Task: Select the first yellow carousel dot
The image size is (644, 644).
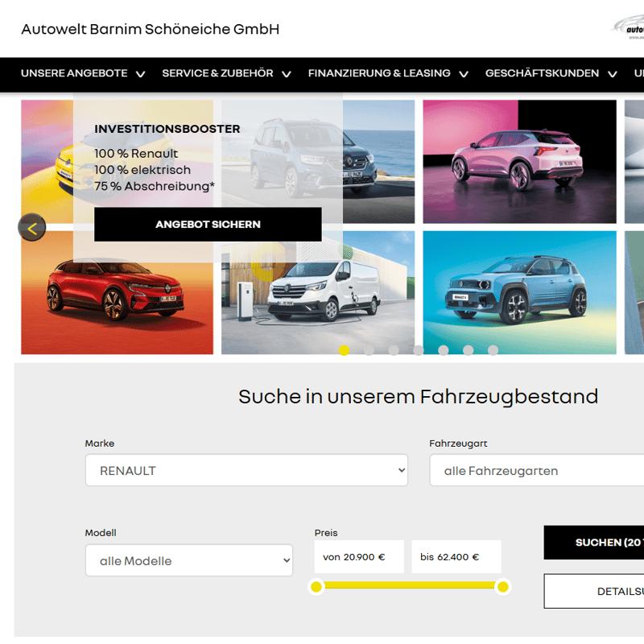Action: pos(345,350)
